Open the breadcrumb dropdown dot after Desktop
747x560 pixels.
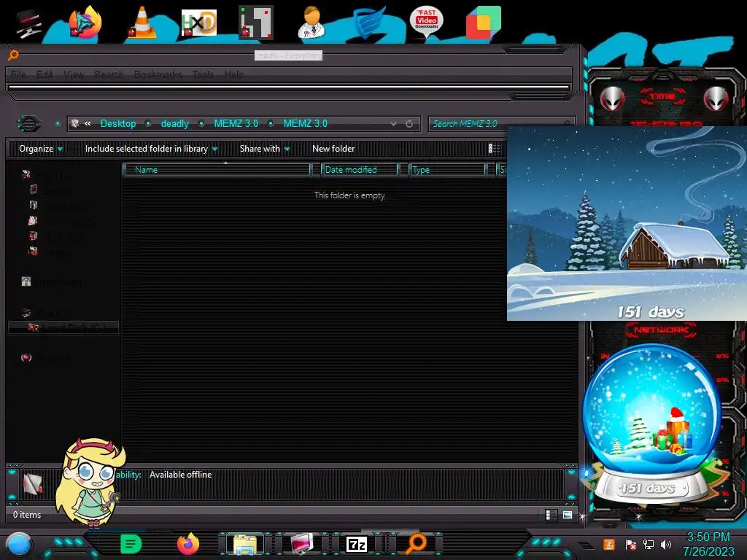coord(148,123)
